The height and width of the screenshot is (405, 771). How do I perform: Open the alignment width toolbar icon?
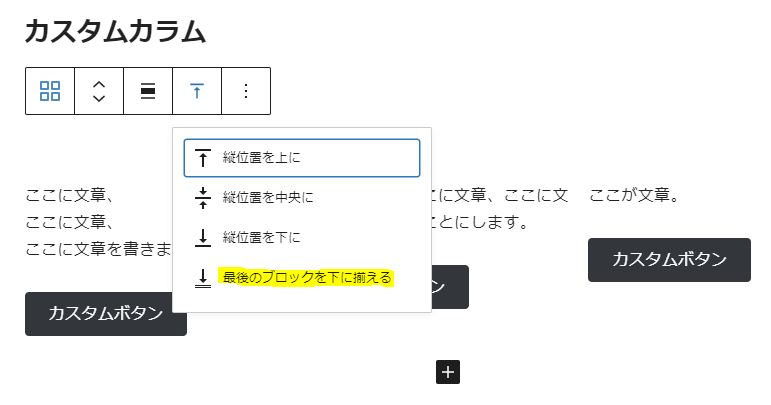148,91
